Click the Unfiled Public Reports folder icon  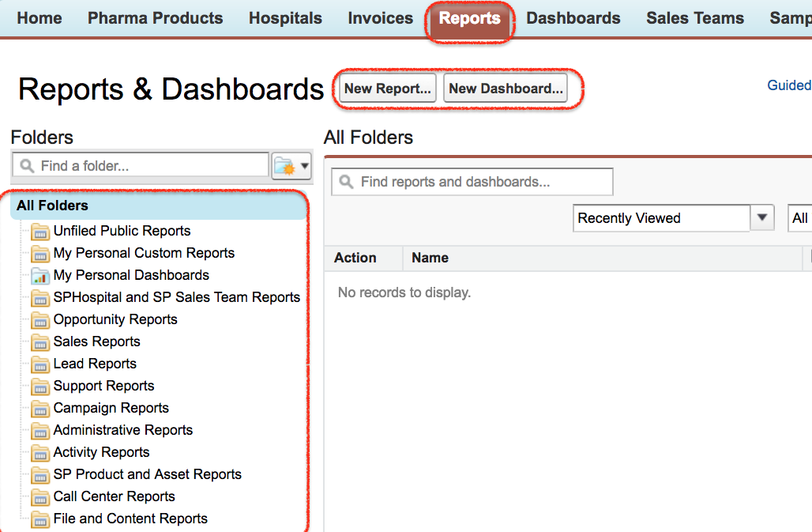[39, 232]
